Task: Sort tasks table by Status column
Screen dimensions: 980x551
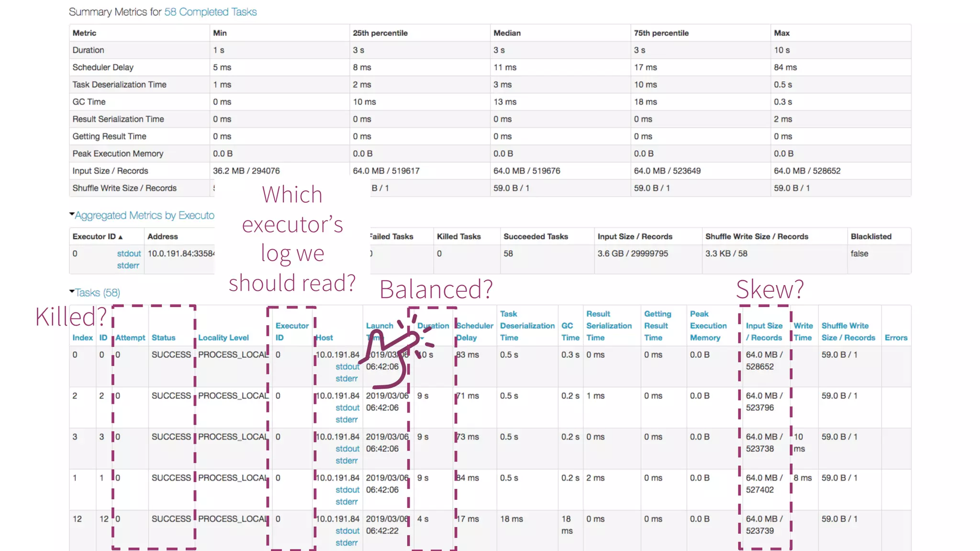Action: (164, 338)
